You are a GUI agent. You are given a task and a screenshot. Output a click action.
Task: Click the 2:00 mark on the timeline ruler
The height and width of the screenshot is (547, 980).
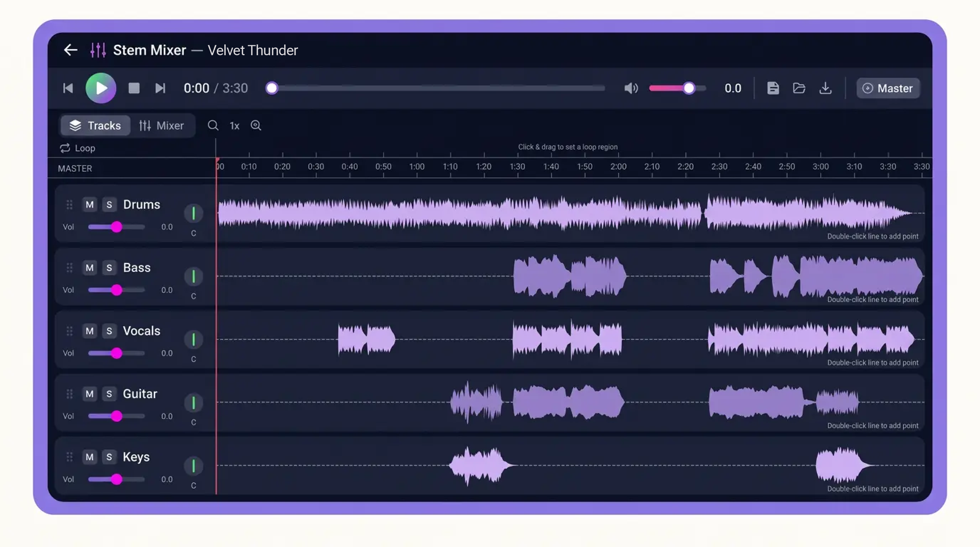click(x=618, y=167)
